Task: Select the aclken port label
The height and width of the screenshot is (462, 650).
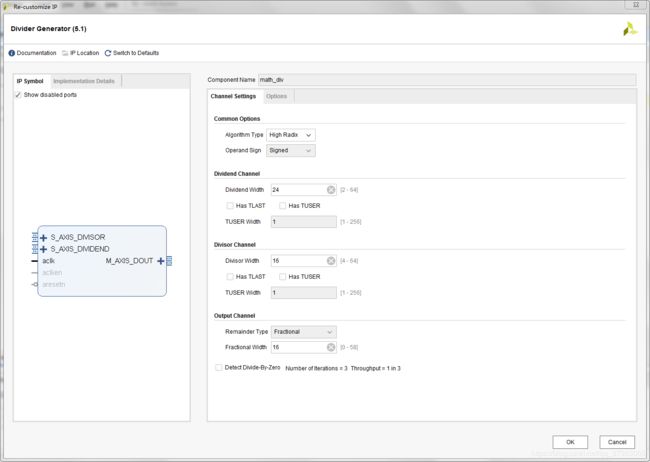Action: [x=52, y=272]
